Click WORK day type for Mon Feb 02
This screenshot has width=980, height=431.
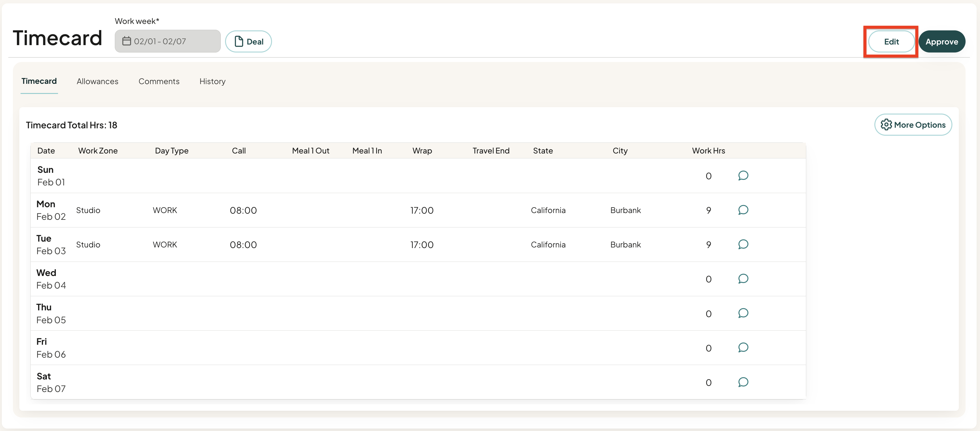pyautogui.click(x=165, y=210)
